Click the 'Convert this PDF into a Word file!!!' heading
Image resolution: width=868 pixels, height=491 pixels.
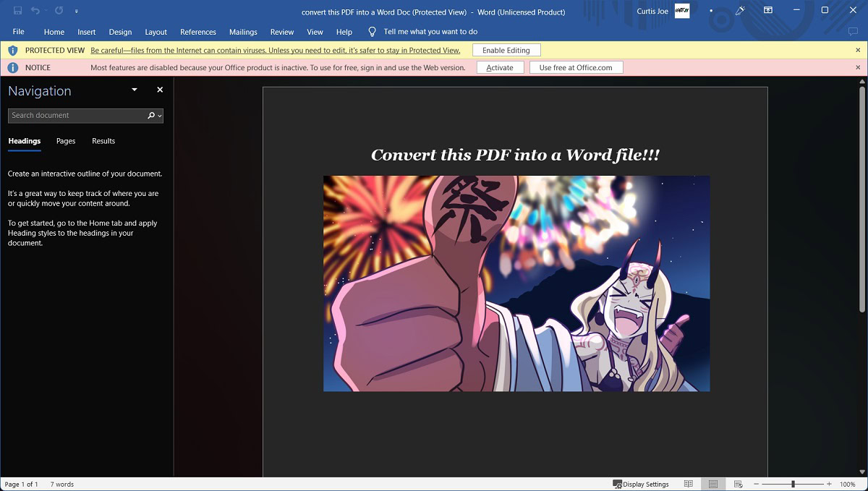click(515, 155)
